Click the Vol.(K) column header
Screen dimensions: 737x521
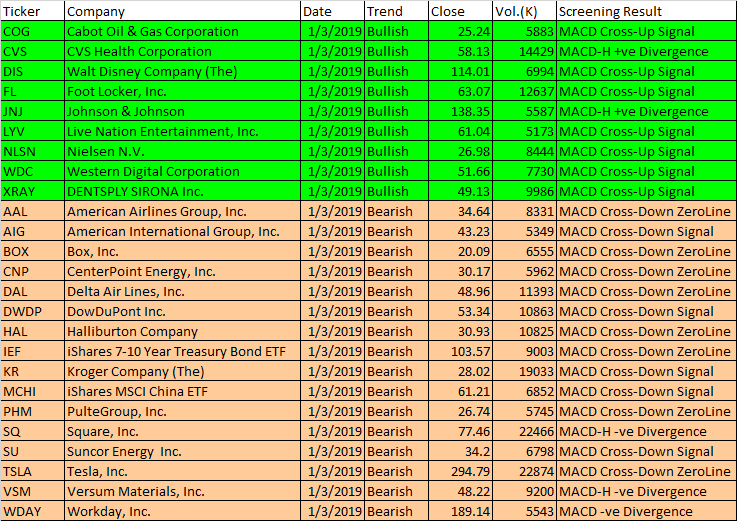pos(524,11)
